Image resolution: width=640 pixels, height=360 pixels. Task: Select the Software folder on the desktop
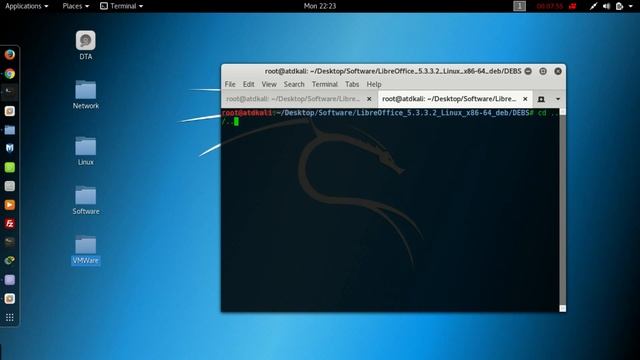(x=86, y=200)
